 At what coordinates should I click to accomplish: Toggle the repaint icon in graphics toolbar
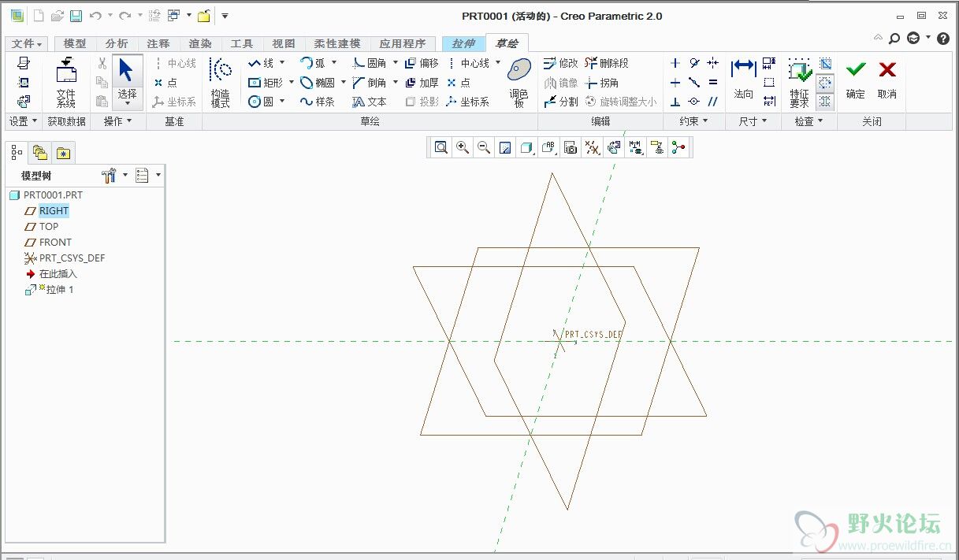coord(505,147)
